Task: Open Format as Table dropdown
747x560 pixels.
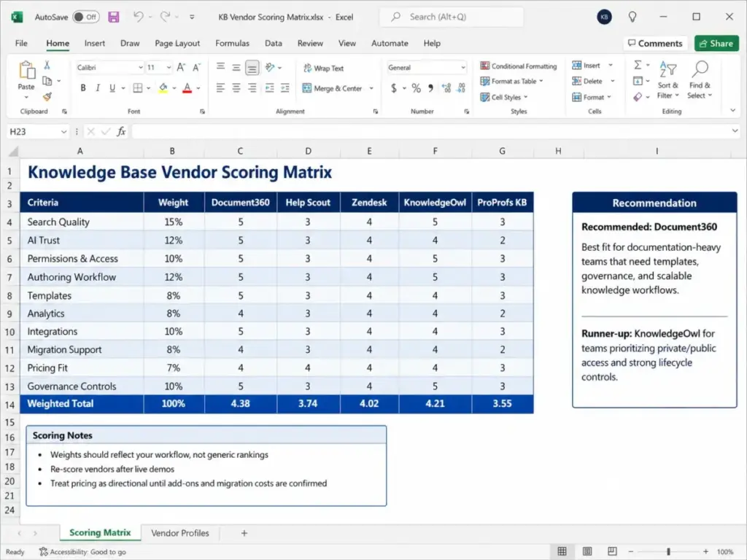Action: tap(511, 82)
